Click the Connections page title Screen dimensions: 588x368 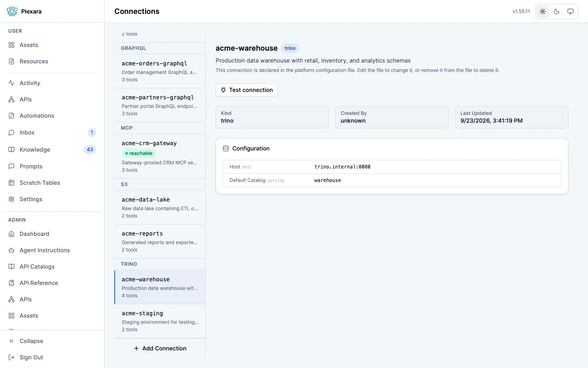click(x=137, y=11)
